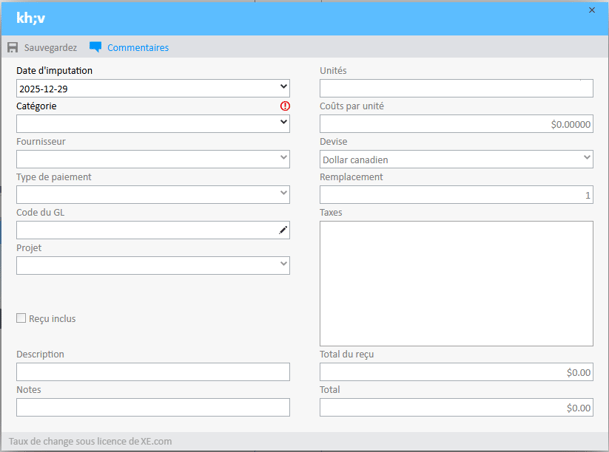This screenshot has width=609, height=452.
Task: Click the Sauvegardez toolbar label
Action: tap(50, 48)
